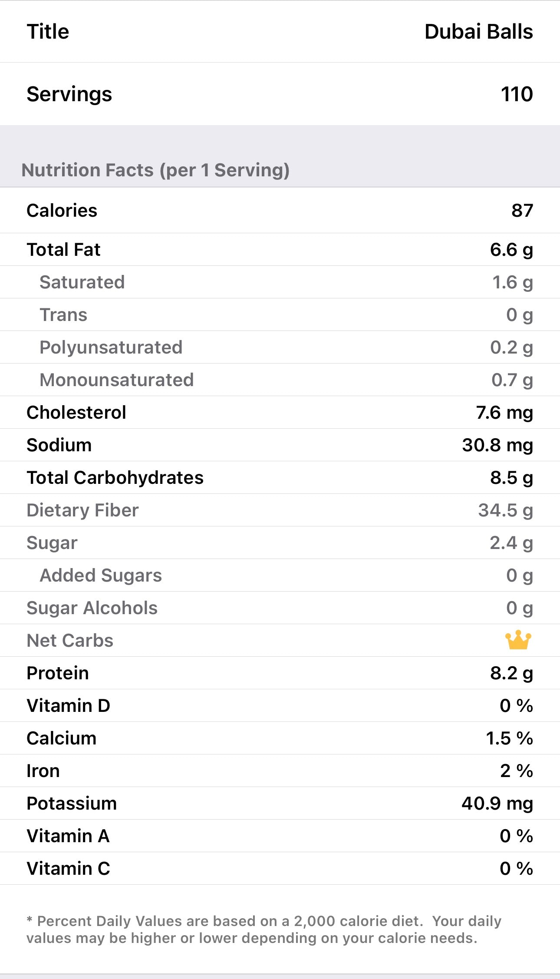Tap the Monounsaturated 0.7 g row
Viewport: 560px width, 979px height.
point(280,380)
